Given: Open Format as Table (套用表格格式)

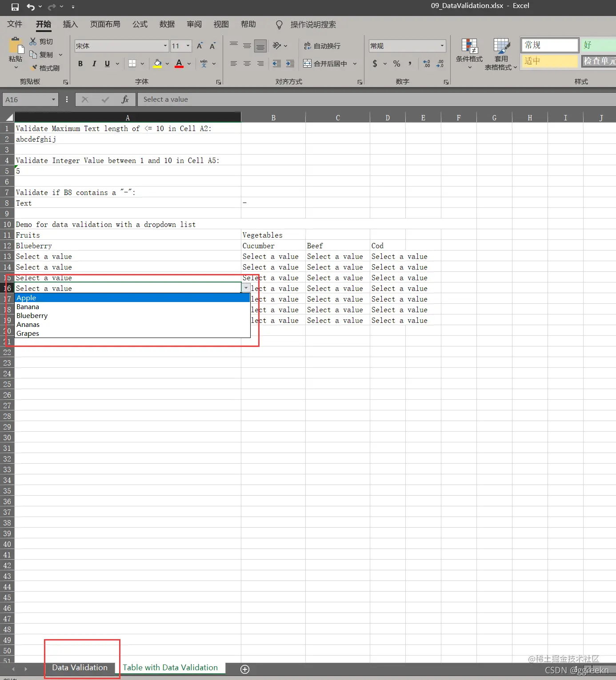Looking at the screenshot, I should [x=501, y=54].
